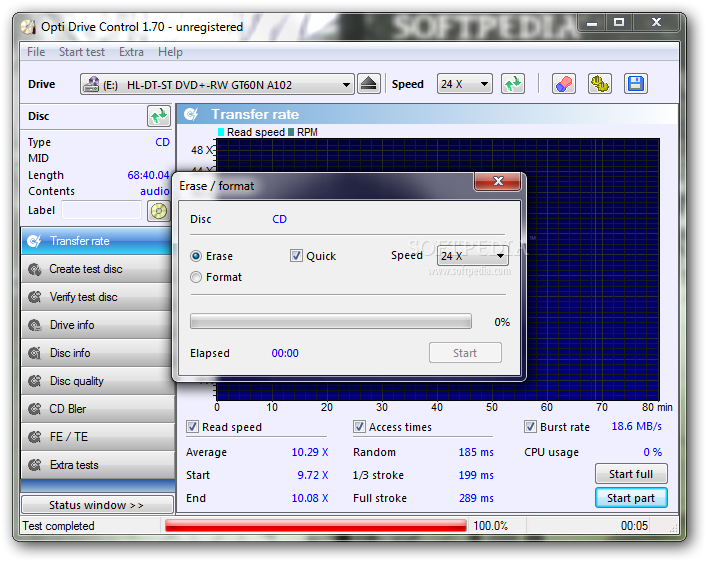Open the Erase dialog Speed dropdown
This screenshot has height=562, width=707.
click(473, 256)
